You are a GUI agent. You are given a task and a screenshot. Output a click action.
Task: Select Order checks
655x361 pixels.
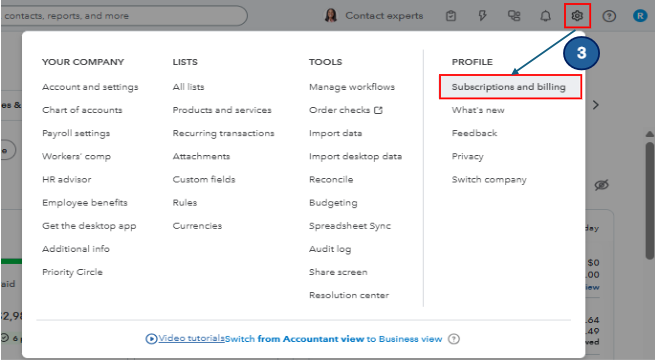tap(340, 110)
